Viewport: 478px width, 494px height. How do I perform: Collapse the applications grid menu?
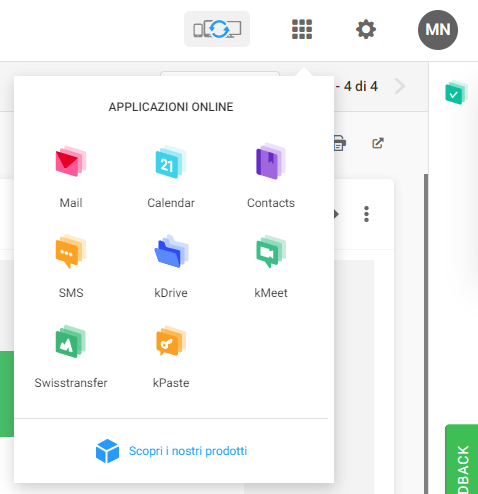302,29
